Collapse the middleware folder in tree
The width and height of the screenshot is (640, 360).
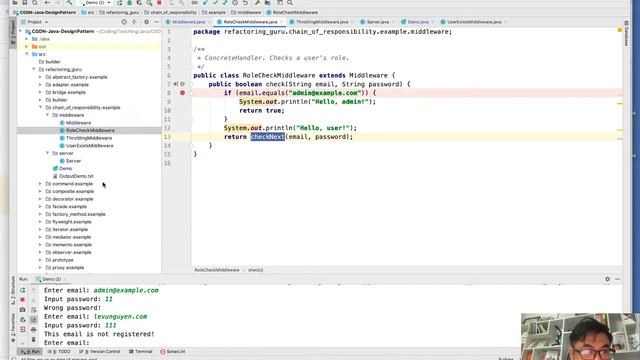tap(48, 115)
